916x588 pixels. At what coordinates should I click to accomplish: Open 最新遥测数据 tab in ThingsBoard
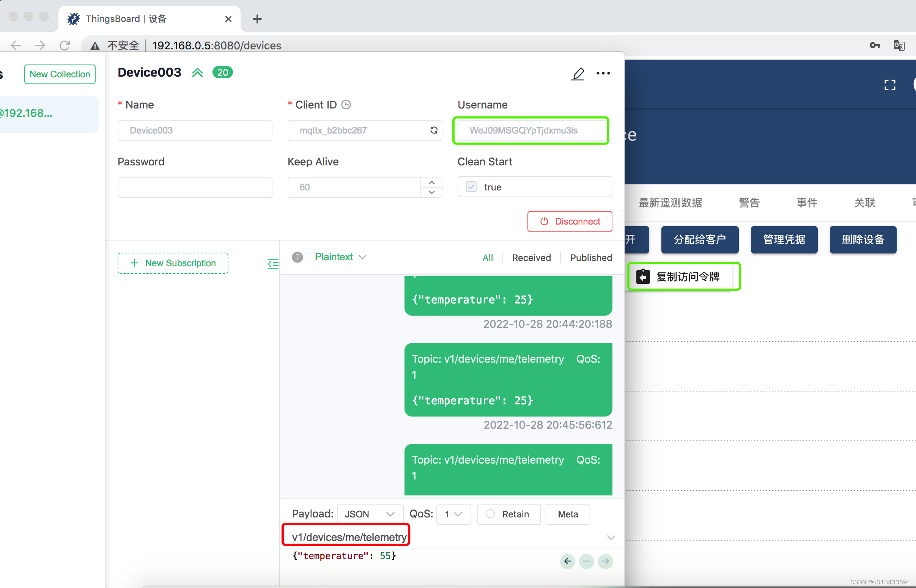point(670,203)
